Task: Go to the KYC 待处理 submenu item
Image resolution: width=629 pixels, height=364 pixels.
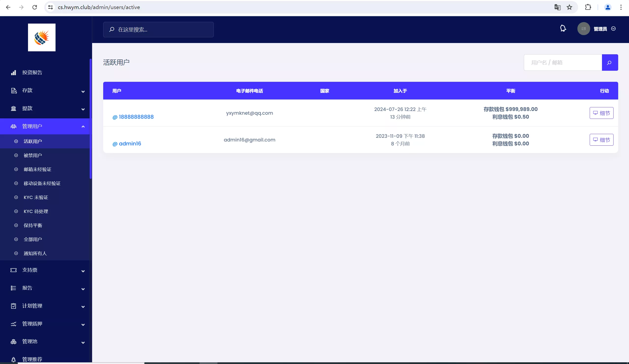Action: [36, 211]
